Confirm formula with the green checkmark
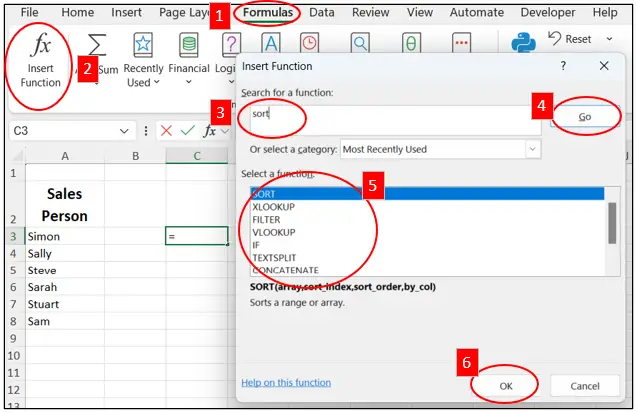The height and width of the screenshot is (413, 637). (188, 130)
